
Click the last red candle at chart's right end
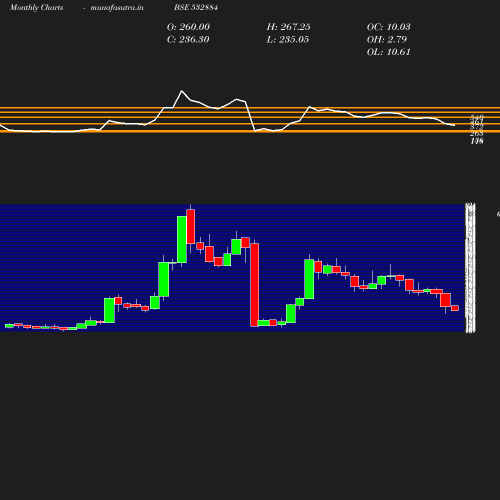[455, 308]
